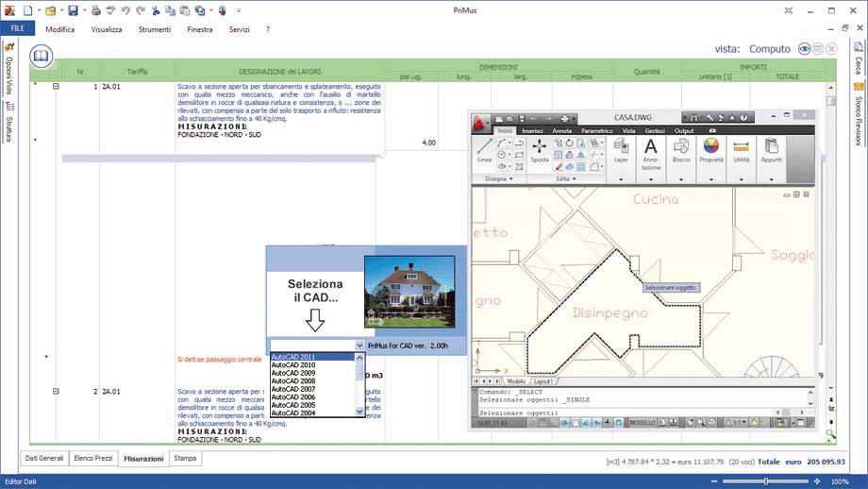Click the zoom magnifier in AutoCAD status bar
868x489 pixels.
[701, 423]
